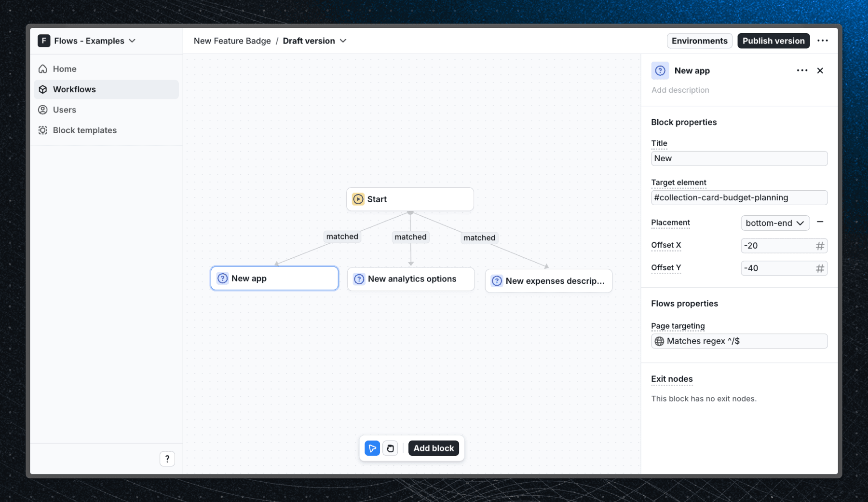
Task: Click the Title input containing New
Action: click(739, 158)
